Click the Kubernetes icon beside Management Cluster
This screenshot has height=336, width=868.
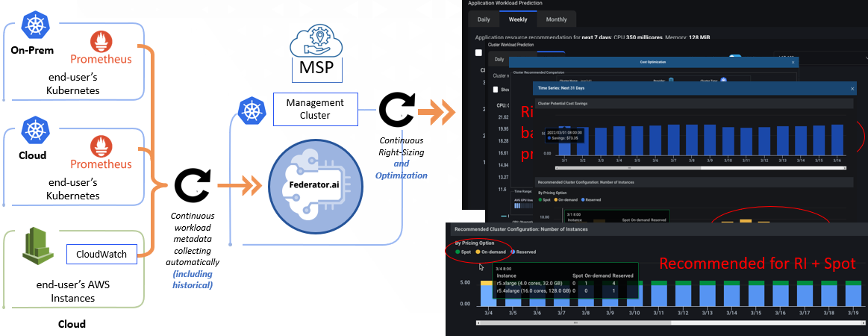tap(252, 111)
